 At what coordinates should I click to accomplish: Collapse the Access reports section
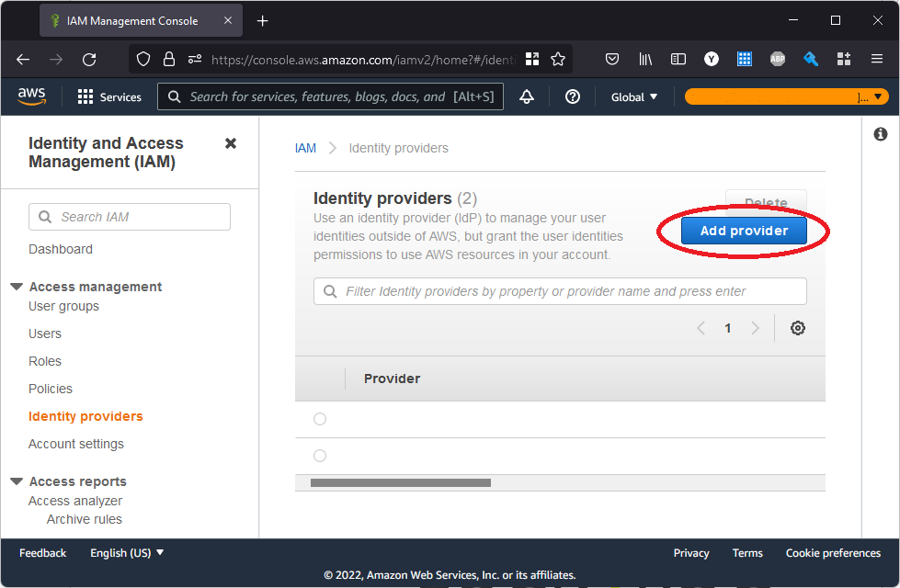(x=17, y=481)
